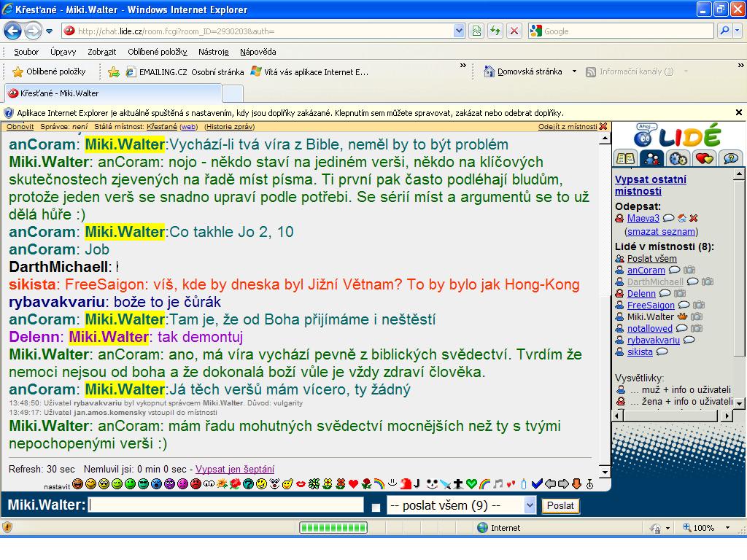Open the recent pages dropdown next to Forward
Viewport: 747px width, 560px height.
coord(49,31)
